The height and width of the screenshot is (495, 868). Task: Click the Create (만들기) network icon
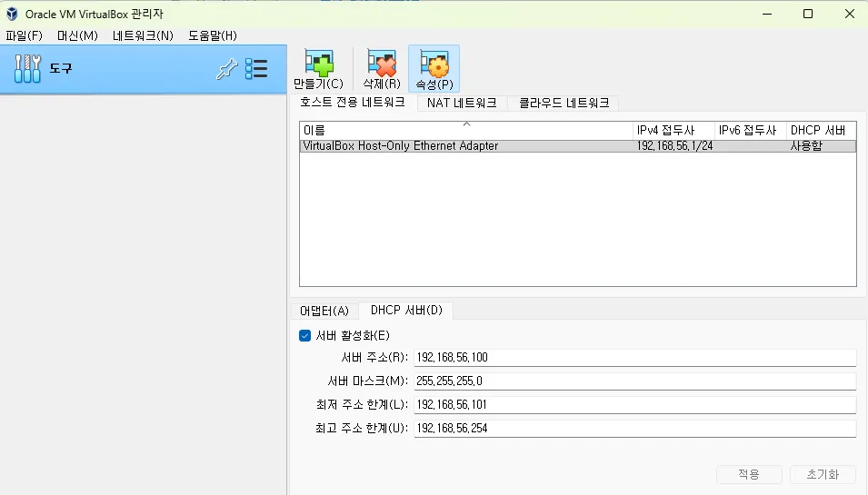(319, 64)
